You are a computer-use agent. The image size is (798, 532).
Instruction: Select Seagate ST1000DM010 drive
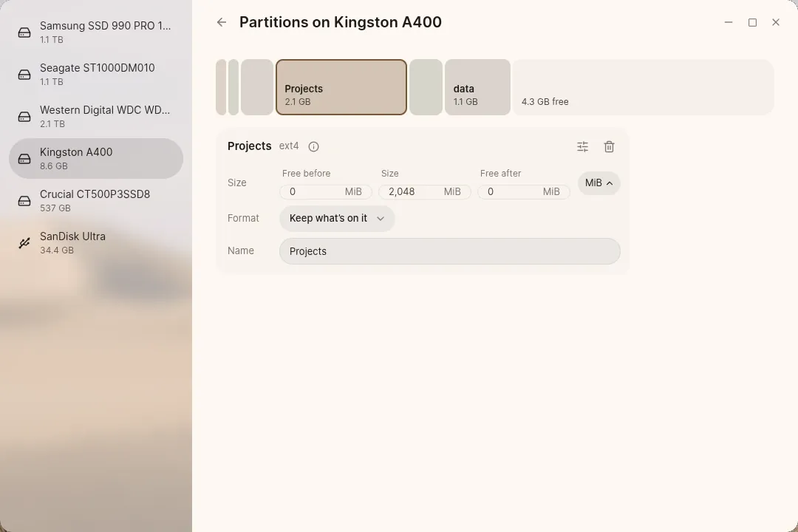tap(96, 75)
